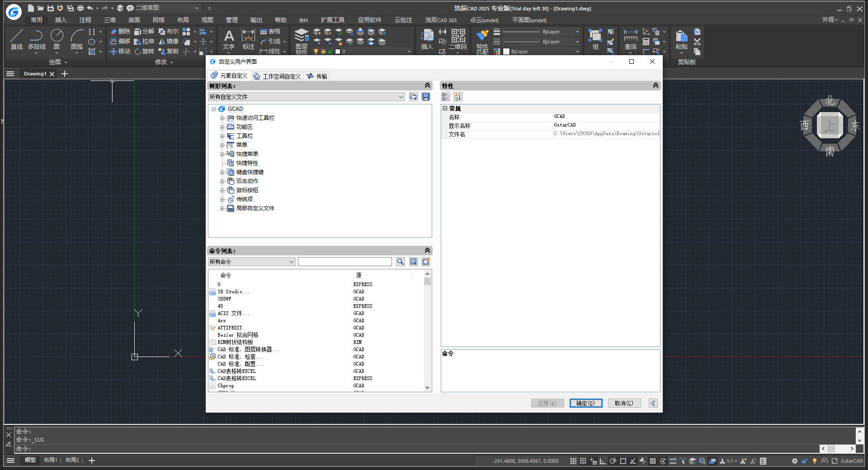The width and height of the screenshot is (868, 470).
Task: Expand the 功能区 tree node
Action: click(222, 127)
